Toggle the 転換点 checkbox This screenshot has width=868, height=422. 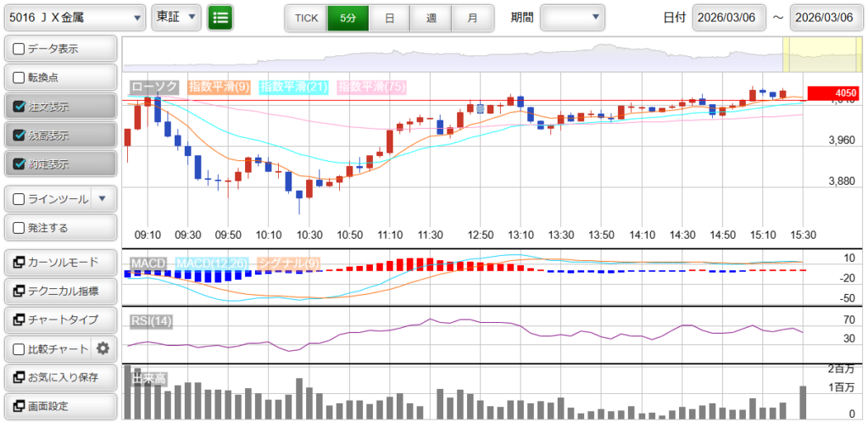tap(19, 78)
